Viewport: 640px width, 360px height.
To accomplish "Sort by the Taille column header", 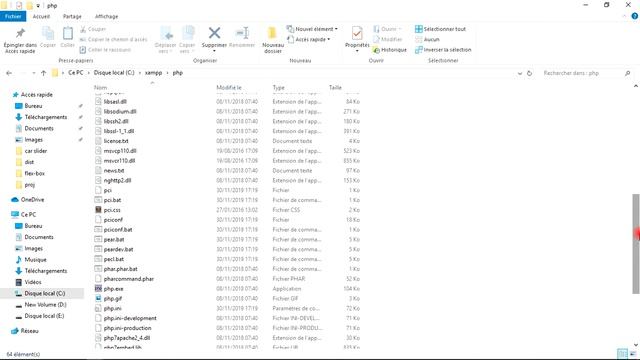I will click(335, 87).
